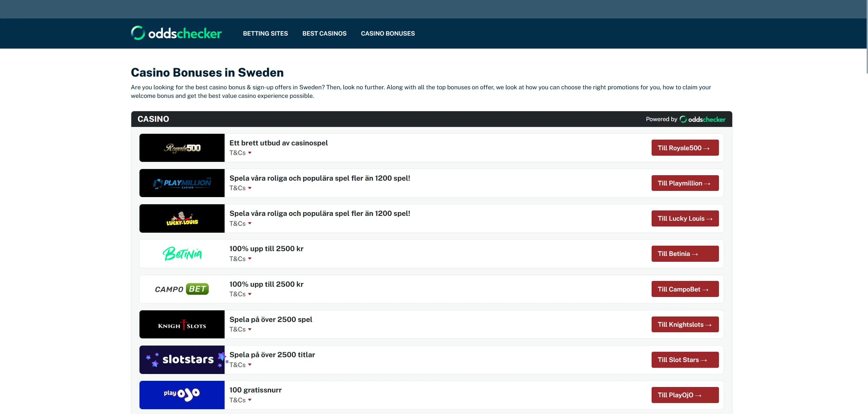Expand T&Cs for CampoBet offer
Image resolution: width=868 pixels, height=414 pixels.
pyautogui.click(x=240, y=294)
